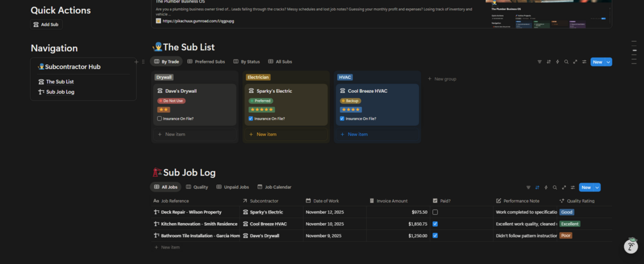
Task: Open Sub Job Log in full page view
Action: [x=564, y=188]
